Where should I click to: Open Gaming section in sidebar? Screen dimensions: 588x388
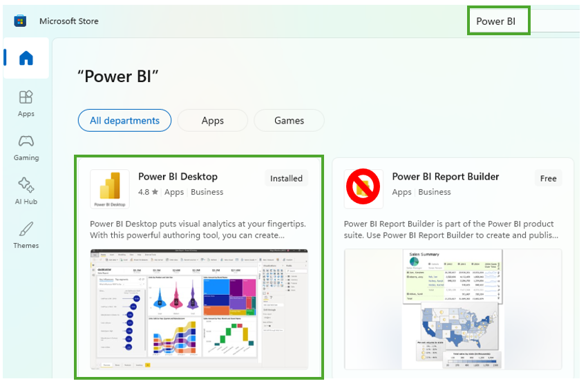26,148
